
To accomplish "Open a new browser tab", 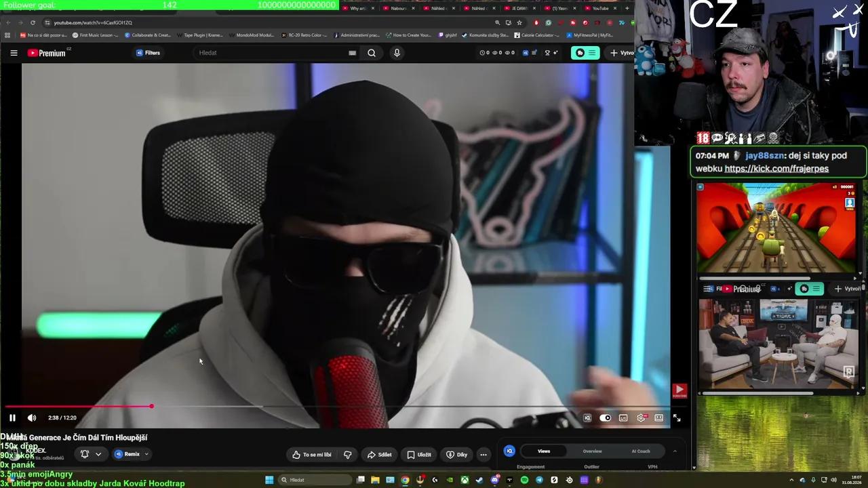I will (x=627, y=8).
